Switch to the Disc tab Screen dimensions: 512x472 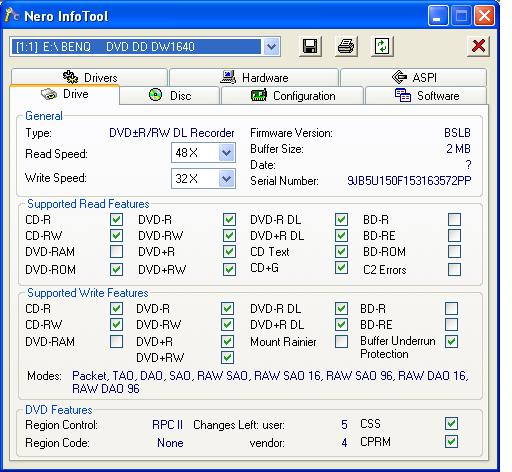[x=170, y=96]
